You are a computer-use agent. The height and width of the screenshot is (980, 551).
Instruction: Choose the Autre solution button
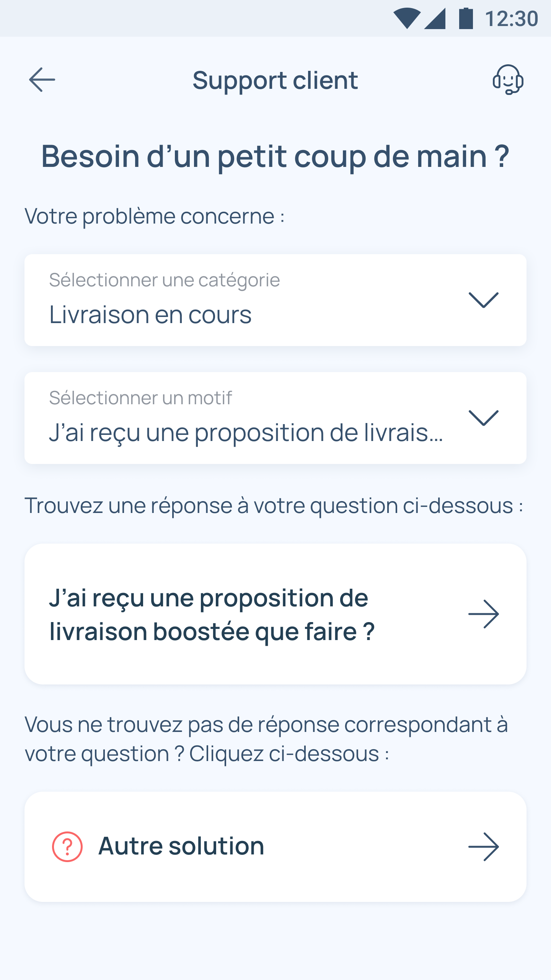pyautogui.click(x=275, y=847)
